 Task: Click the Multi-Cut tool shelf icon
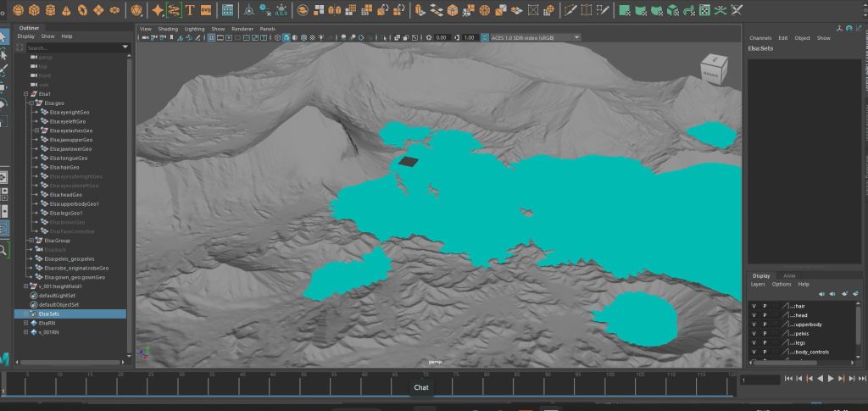click(x=570, y=10)
